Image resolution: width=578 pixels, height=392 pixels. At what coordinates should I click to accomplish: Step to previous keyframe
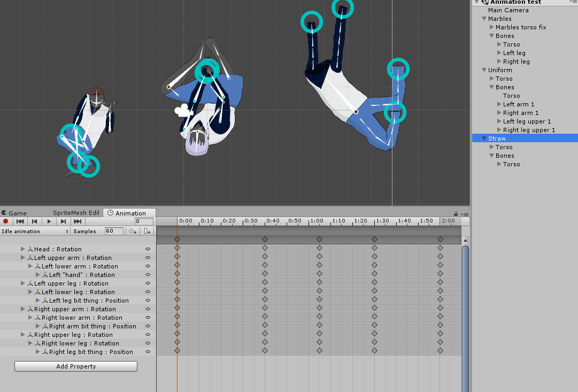click(x=34, y=221)
